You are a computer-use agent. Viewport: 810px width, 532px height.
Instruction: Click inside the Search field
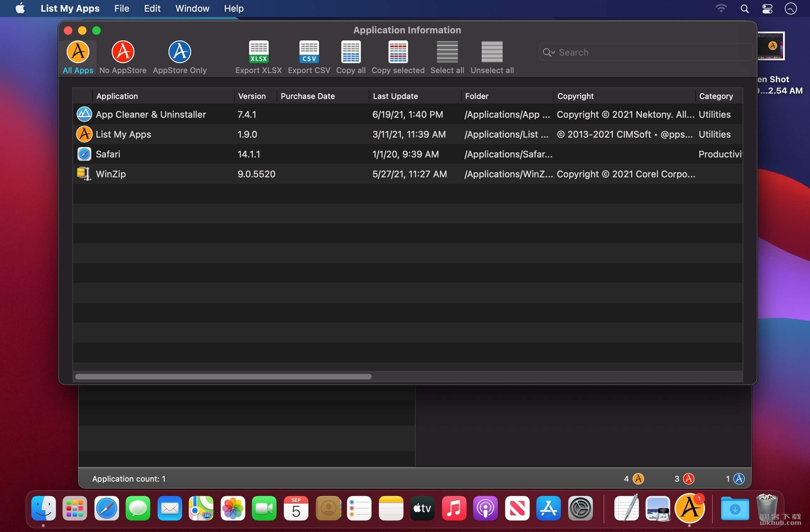[646, 52]
